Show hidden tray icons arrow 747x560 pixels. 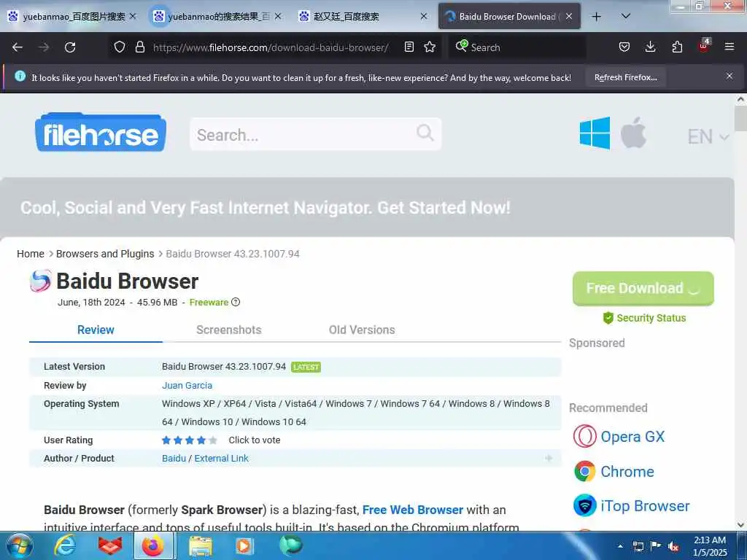pos(620,546)
